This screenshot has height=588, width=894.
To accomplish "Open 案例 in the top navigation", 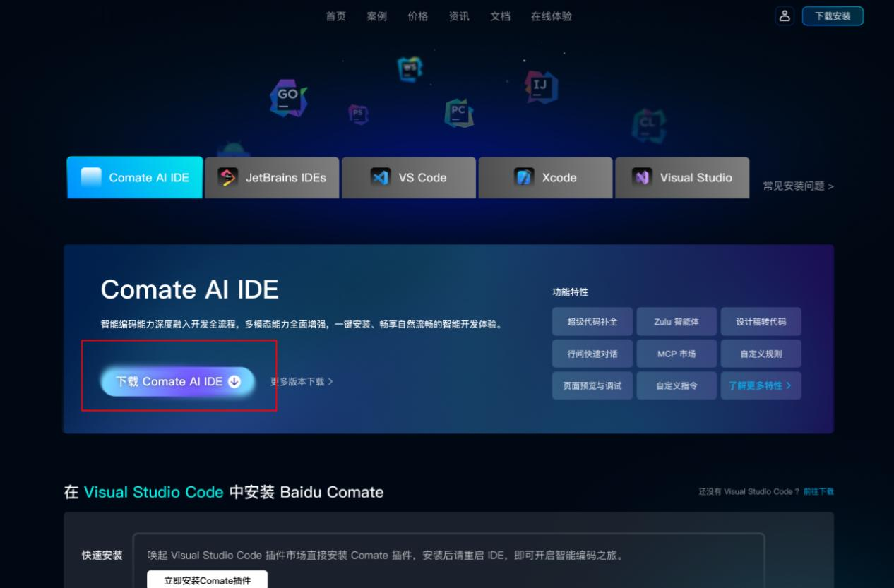I will pos(376,16).
